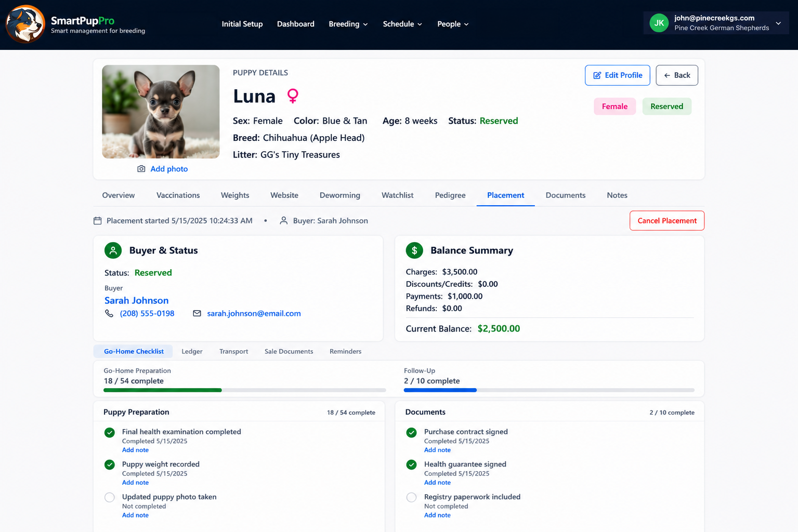Click the green dollar Balance Summary icon
The width and height of the screenshot is (798, 532).
414,250
